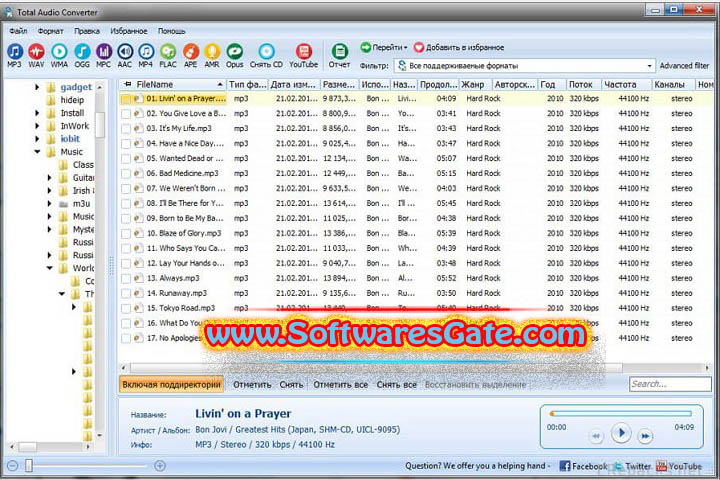Screen dimensions: 720x480
Task: Convert to FLAC using its icon
Action: (x=168, y=55)
